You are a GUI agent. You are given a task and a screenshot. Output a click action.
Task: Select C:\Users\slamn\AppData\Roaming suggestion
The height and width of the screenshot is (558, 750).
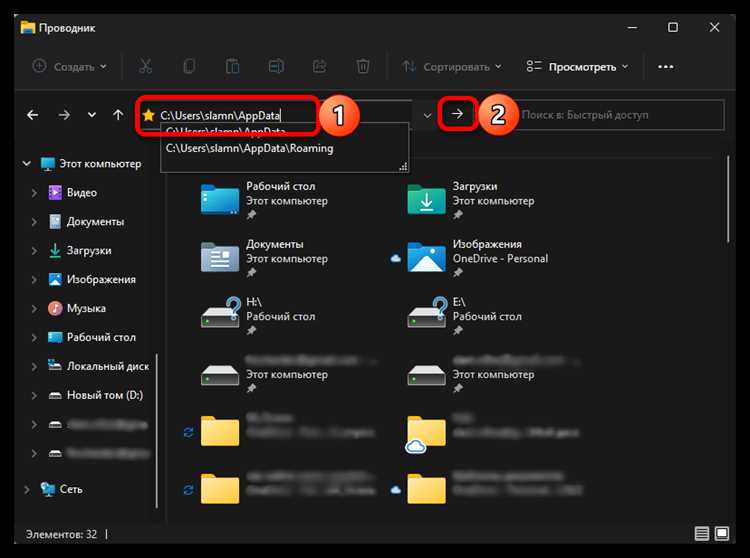click(x=249, y=148)
